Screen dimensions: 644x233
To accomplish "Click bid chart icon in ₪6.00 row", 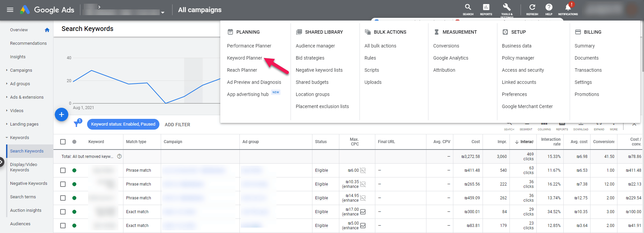I will coord(363,170).
